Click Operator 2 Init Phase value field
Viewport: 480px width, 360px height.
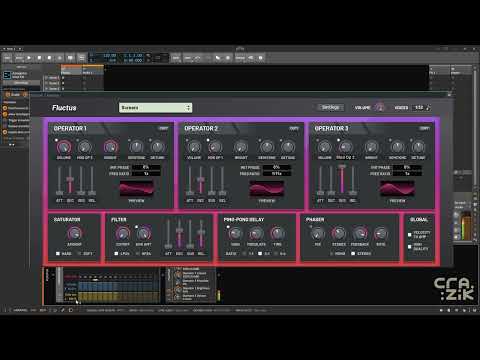[277, 167]
